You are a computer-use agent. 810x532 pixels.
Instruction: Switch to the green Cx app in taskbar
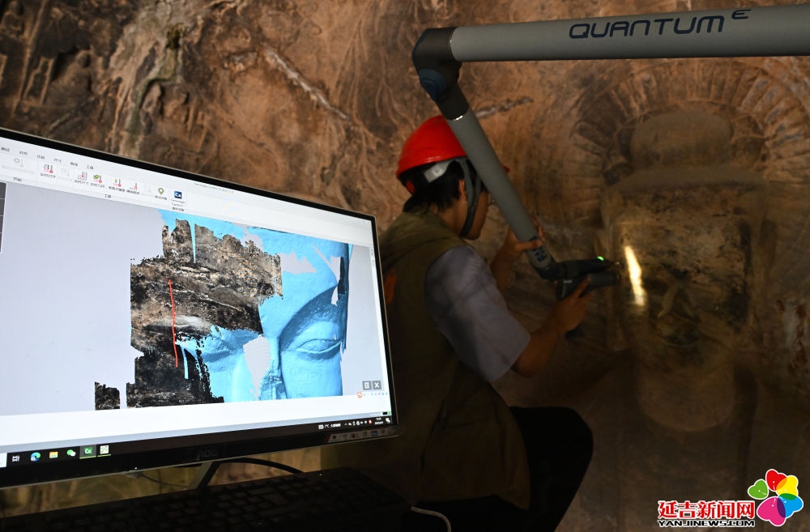tap(87, 451)
